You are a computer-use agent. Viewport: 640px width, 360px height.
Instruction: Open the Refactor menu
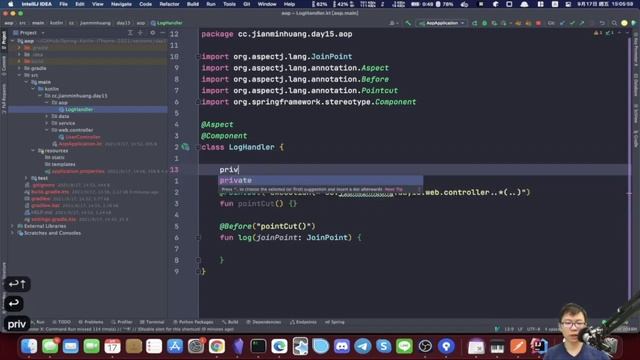(x=169, y=4)
